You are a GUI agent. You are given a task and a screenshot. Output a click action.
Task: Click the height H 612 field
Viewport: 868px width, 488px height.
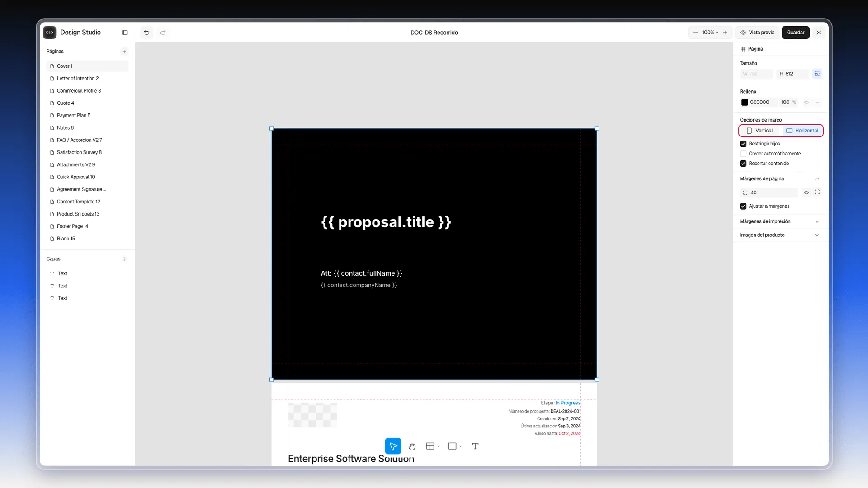tap(793, 74)
